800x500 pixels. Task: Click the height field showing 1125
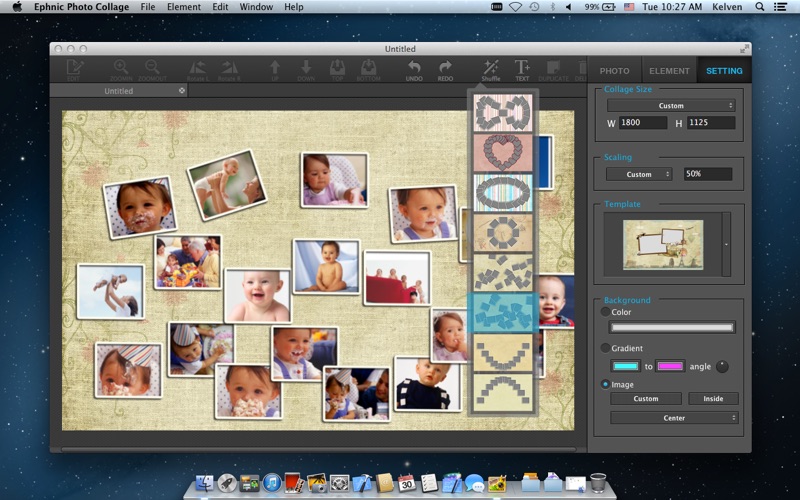click(711, 122)
